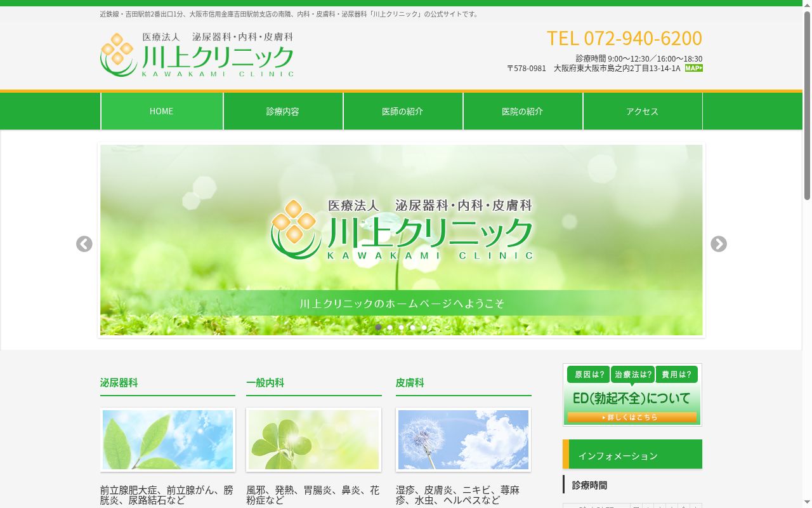Image resolution: width=812 pixels, height=508 pixels.
Task: Open the 医院の紹介 navigation tab
Action: 523,111
